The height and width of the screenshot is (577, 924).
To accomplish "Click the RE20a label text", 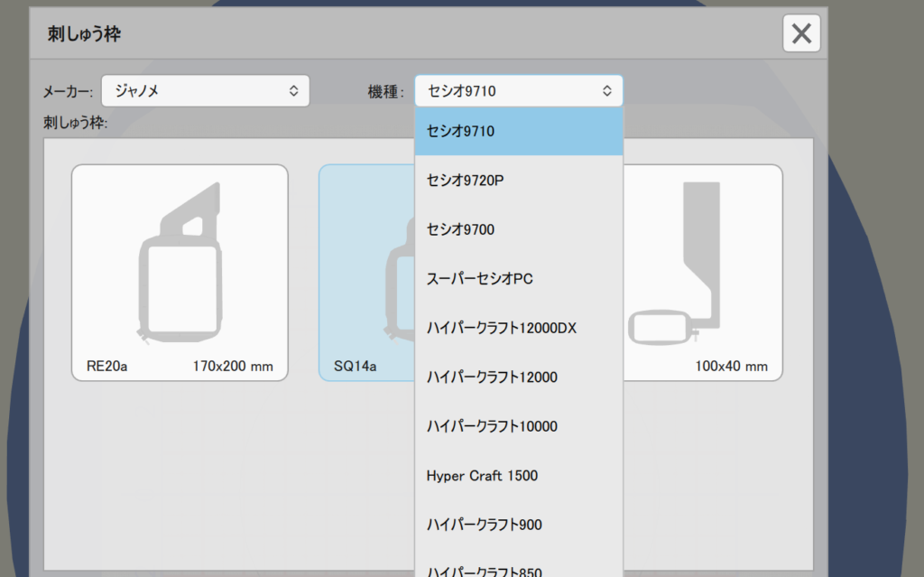I will 105,367.
